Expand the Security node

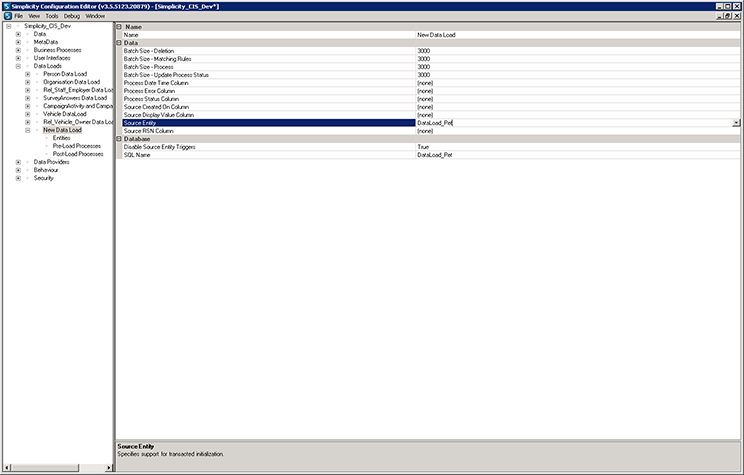click(x=18, y=178)
